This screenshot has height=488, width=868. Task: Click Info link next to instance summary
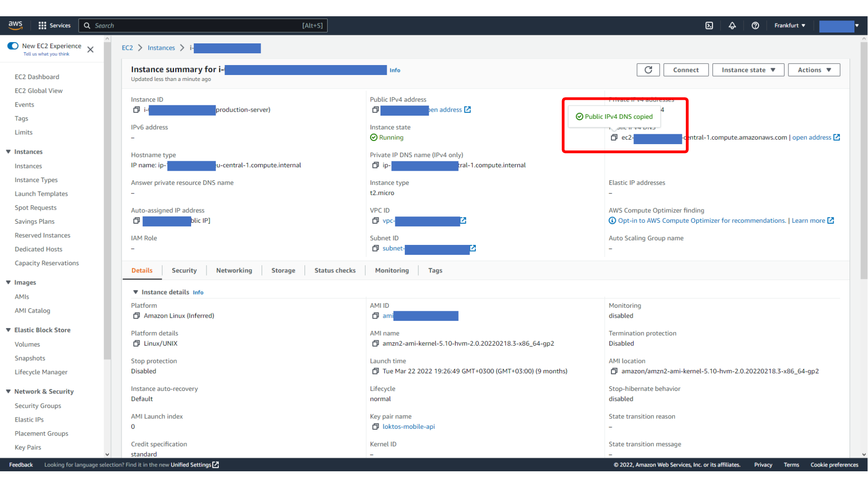coord(395,70)
